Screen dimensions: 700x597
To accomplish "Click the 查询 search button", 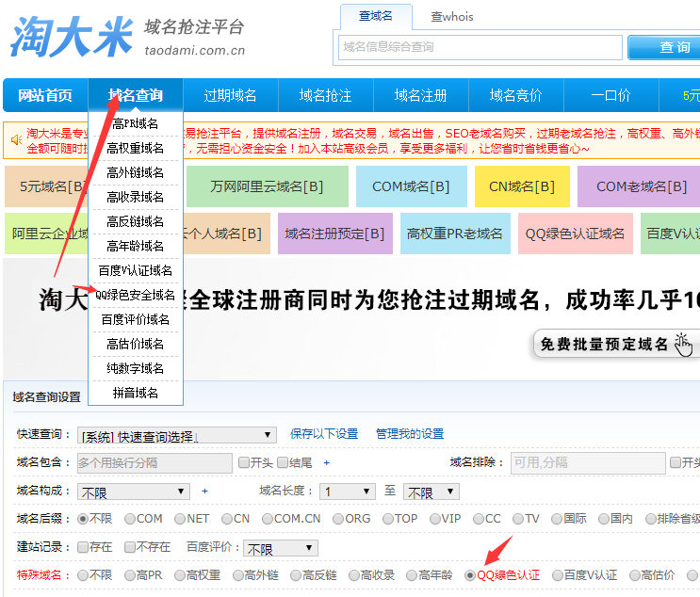I will coord(665,47).
